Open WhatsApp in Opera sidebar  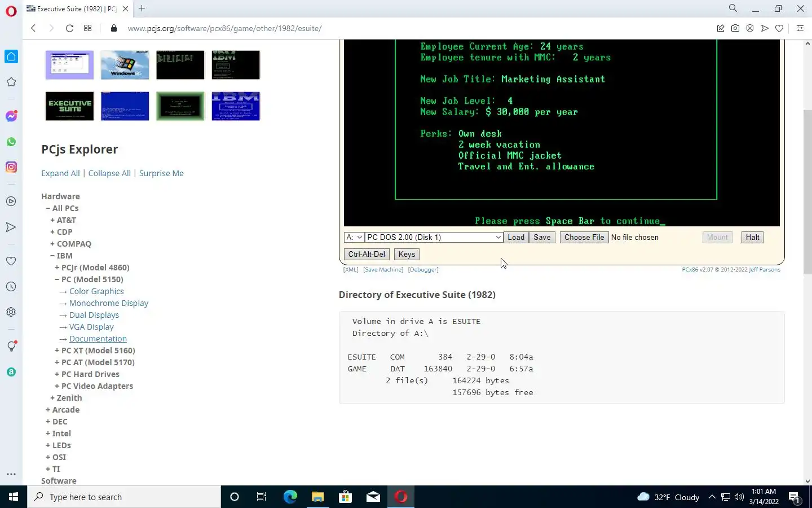pyautogui.click(x=11, y=142)
